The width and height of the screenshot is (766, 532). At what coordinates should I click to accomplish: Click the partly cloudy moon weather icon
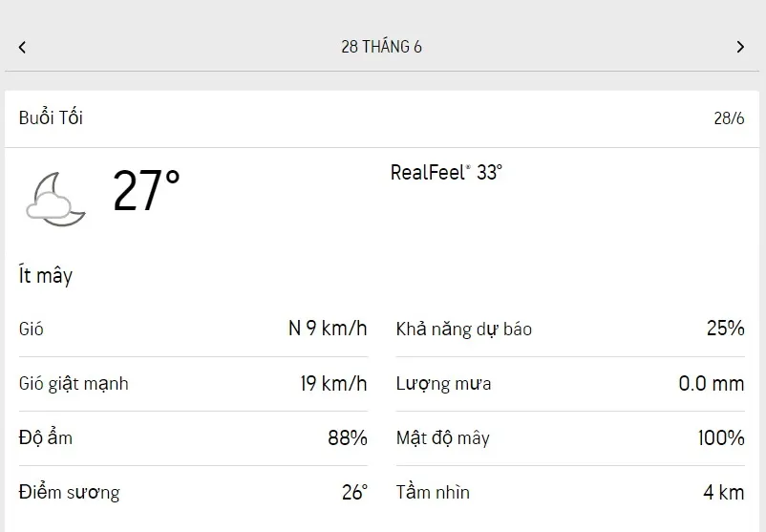coord(56,199)
